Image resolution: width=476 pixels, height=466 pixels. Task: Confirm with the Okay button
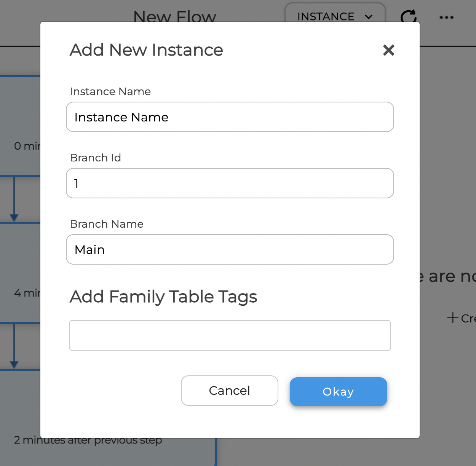tap(339, 392)
